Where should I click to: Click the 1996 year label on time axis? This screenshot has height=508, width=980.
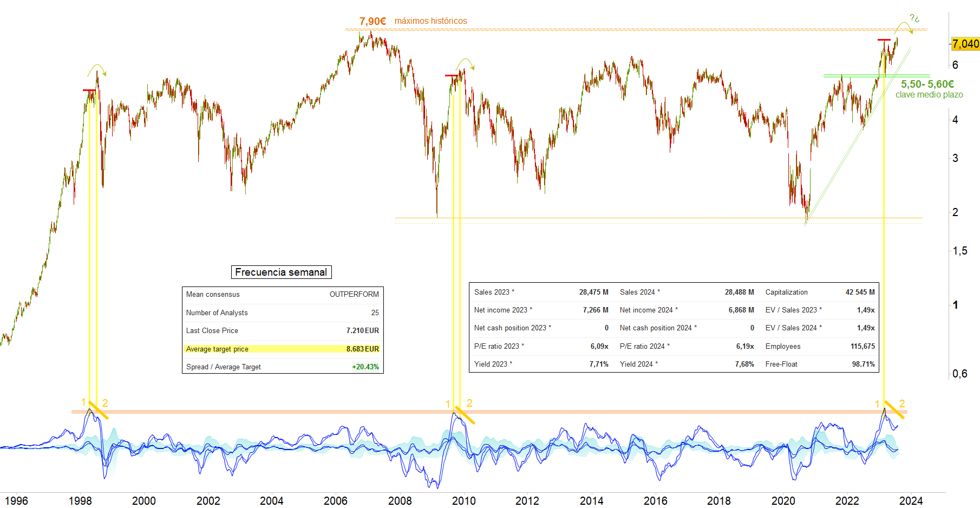click(x=16, y=501)
